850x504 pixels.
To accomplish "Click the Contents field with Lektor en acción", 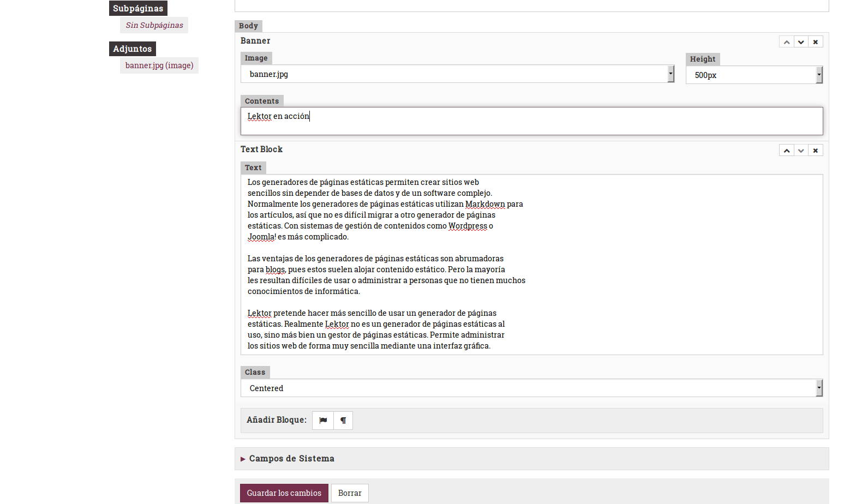I will click(x=531, y=121).
